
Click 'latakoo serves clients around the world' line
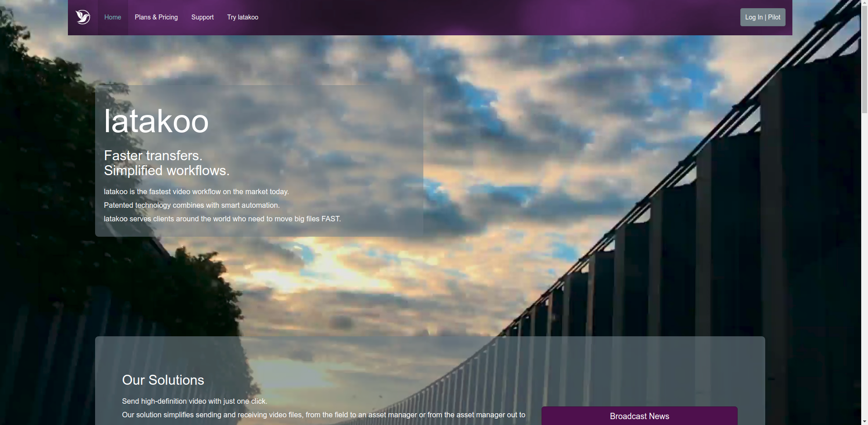click(x=222, y=219)
